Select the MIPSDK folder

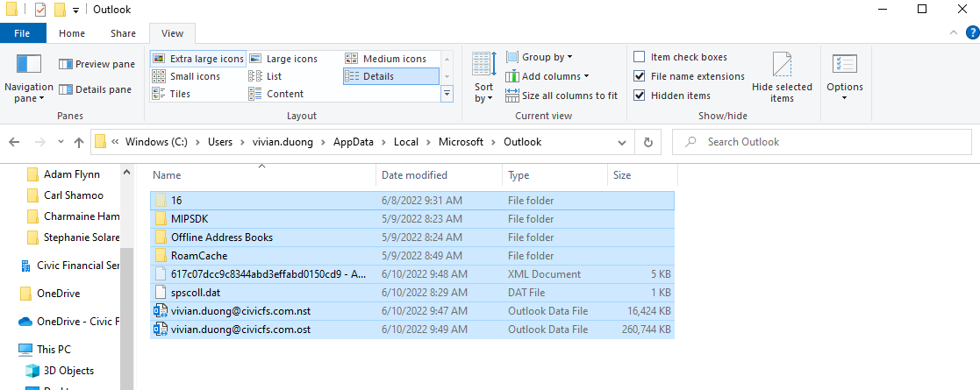click(412, 219)
